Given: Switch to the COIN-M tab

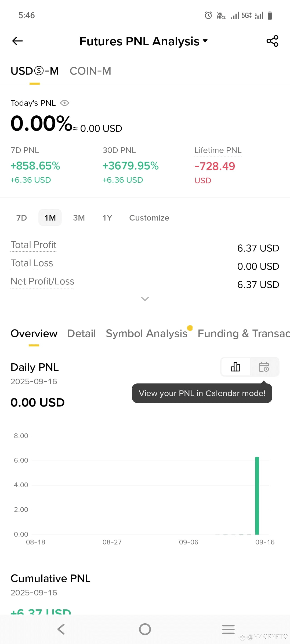Looking at the screenshot, I should tap(90, 71).
